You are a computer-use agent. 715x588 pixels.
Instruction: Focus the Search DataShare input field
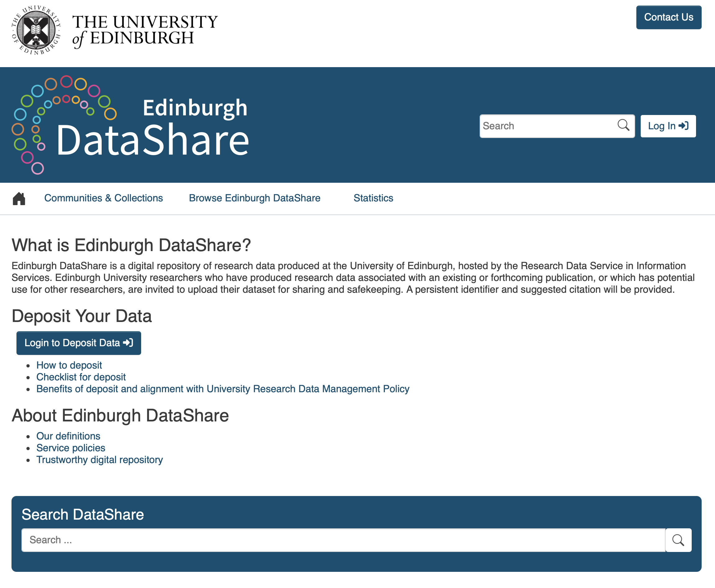click(x=343, y=540)
